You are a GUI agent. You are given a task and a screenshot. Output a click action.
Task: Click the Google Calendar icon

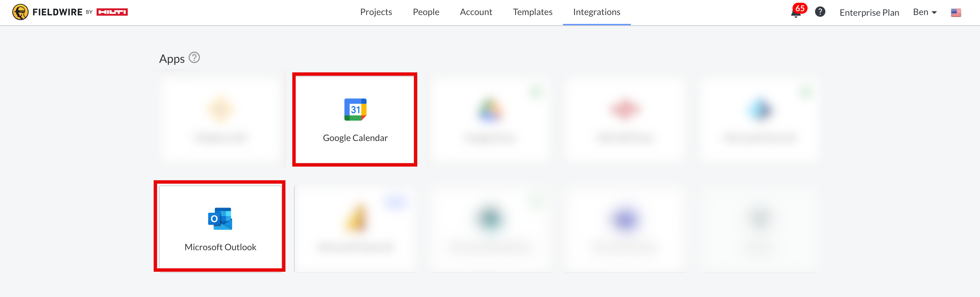(x=355, y=110)
